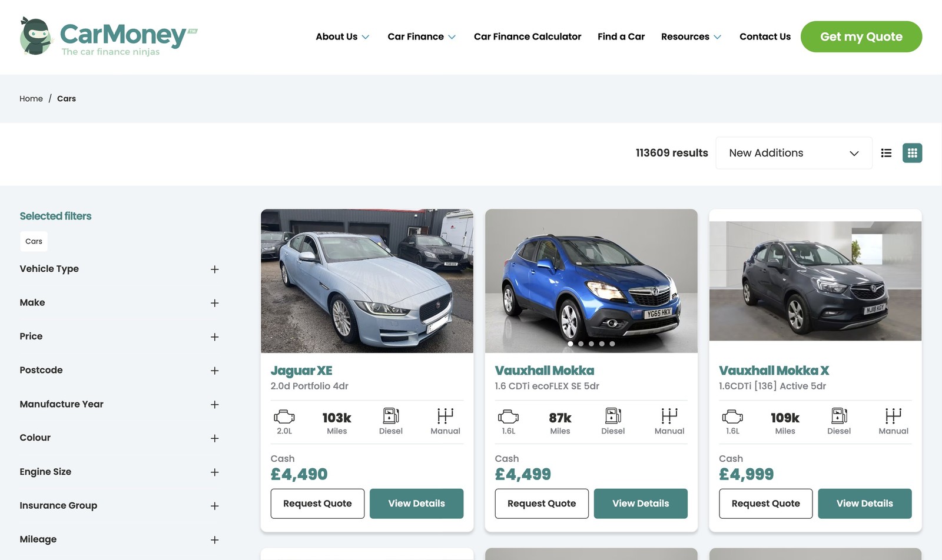Select last carousel dot on Vauxhall Mokka photo
The image size is (942, 560).
point(612,344)
